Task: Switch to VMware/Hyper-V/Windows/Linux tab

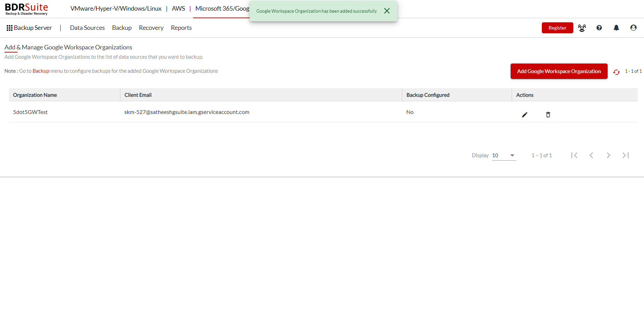Action: click(x=116, y=9)
